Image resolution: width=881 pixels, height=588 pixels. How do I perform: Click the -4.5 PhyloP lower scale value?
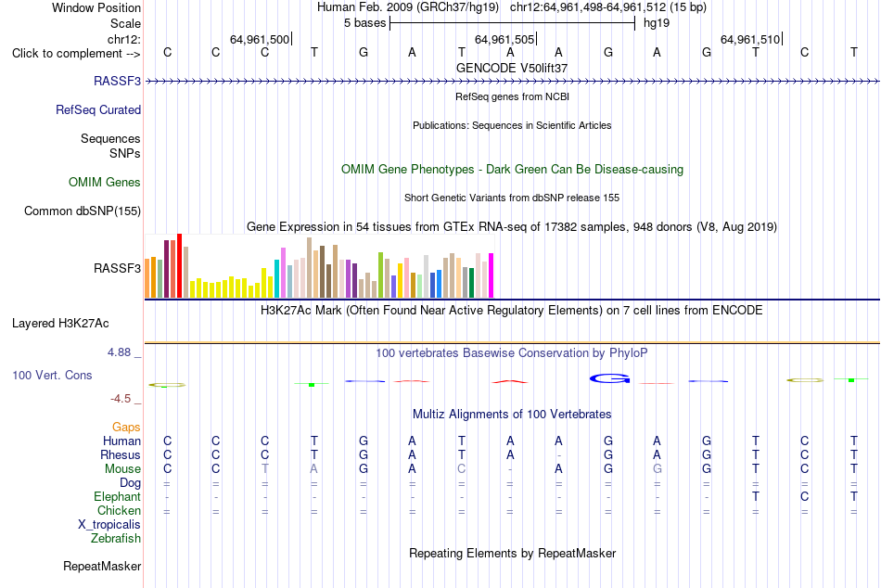pyautogui.click(x=121, y=399)
